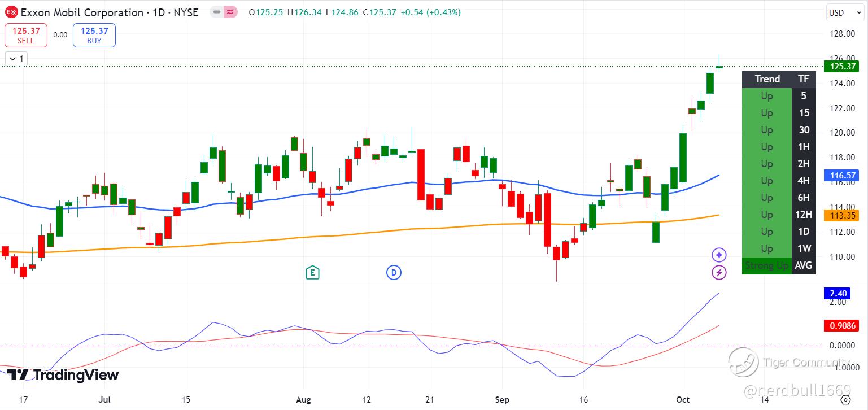Click the 118.00 price axis label
The image size is (868, 410).
[x=842, y=158]
